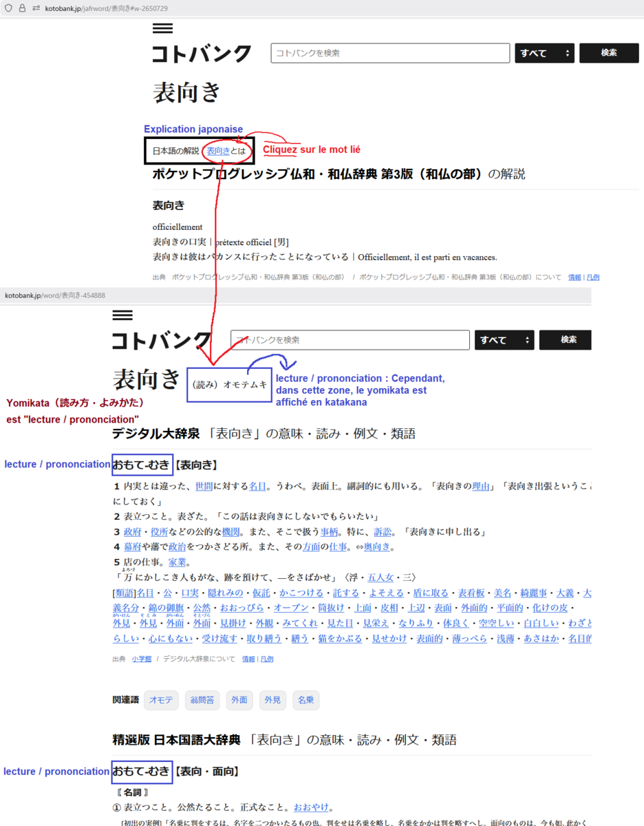Click the おおやけ link in the 精選版 entry

pyautogui.click(x=312, y=807)
